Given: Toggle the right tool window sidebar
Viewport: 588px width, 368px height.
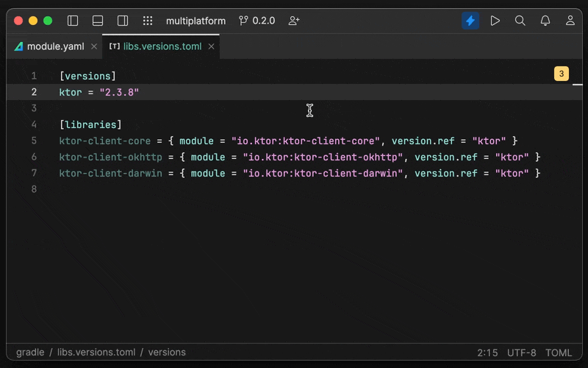Looking at the screenshot, I should click(123, 21).
